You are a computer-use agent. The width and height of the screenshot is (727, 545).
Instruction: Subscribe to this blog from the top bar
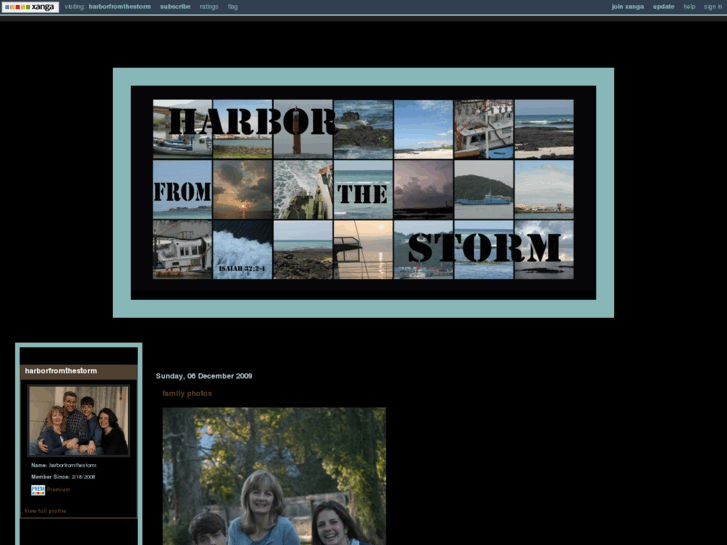[175, 7]
